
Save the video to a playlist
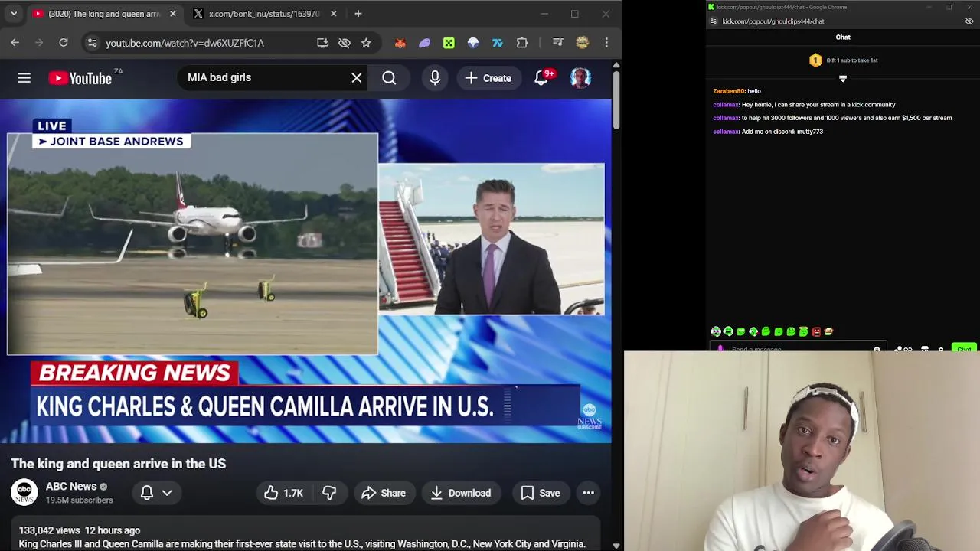coord(541,493)
